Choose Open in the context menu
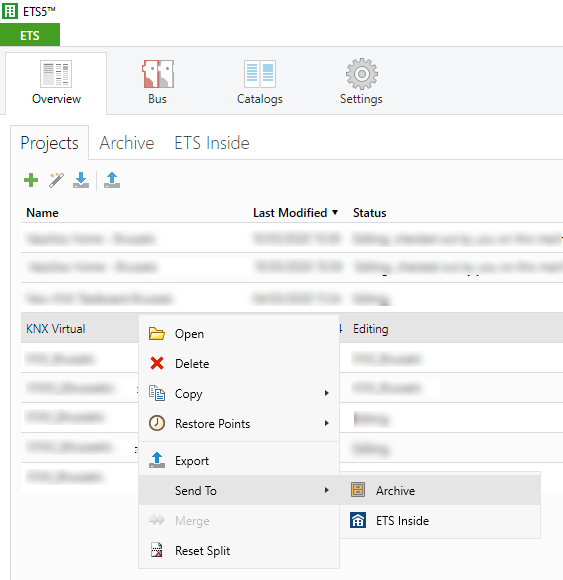This screenshot has height=580, width=563. click(239, 334)
